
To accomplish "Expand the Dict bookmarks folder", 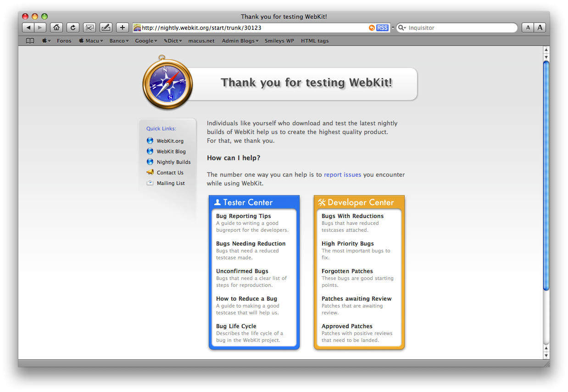I will click(173, 41).
